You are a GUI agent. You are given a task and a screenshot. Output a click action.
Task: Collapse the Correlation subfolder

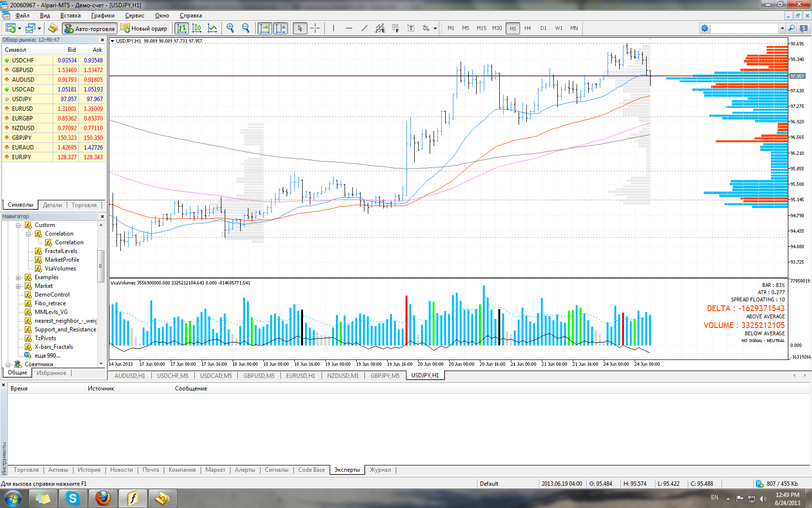click(x=29, y=234)
